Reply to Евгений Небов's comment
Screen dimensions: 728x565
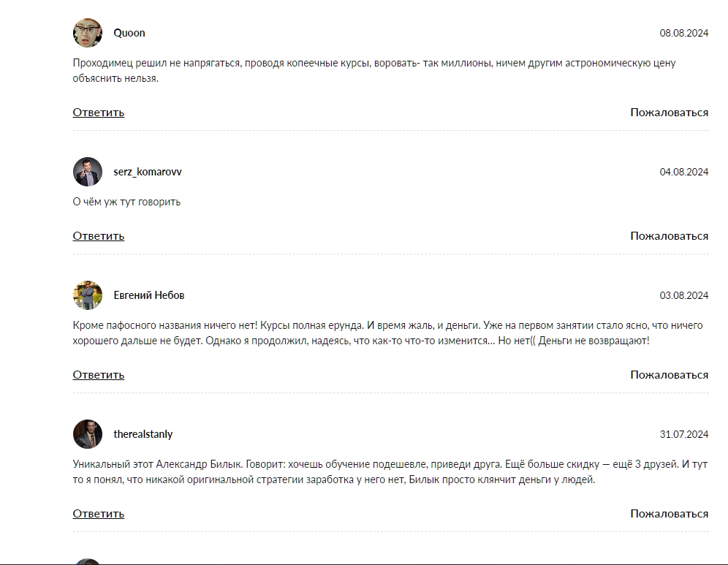click(99, 375)
